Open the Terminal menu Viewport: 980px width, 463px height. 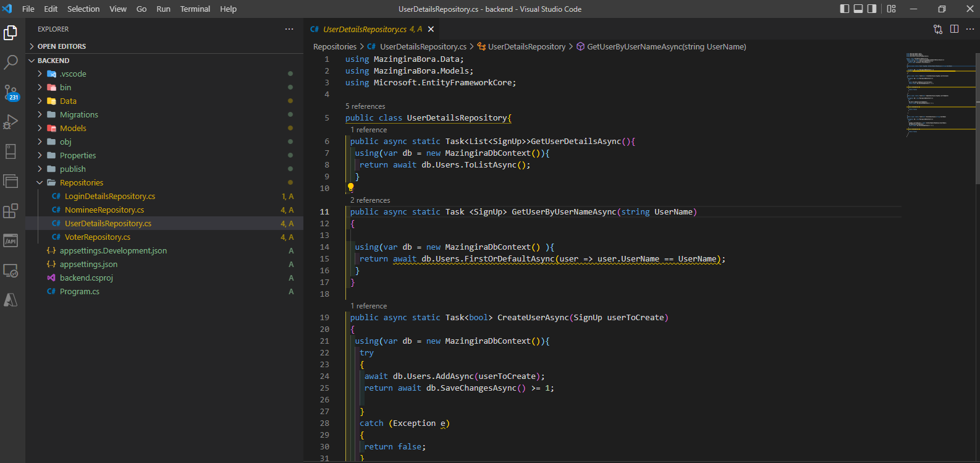[x=195, y=9]
